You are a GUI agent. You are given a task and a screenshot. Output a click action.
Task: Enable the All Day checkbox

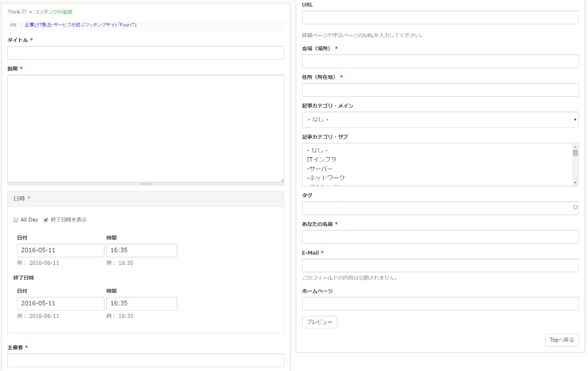click(16, 220)
